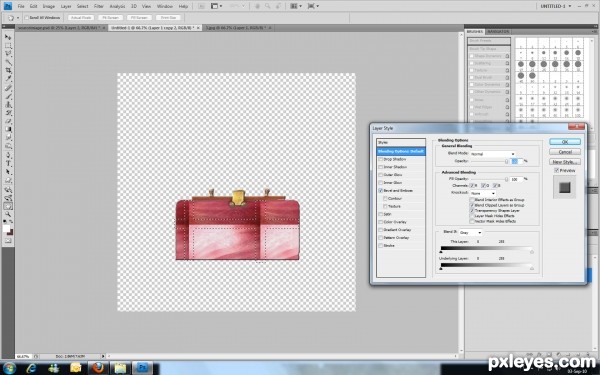Viewport: 600px width, 375px height.
Task: Select the Dodge tool
Action: [x=8, y=147]
